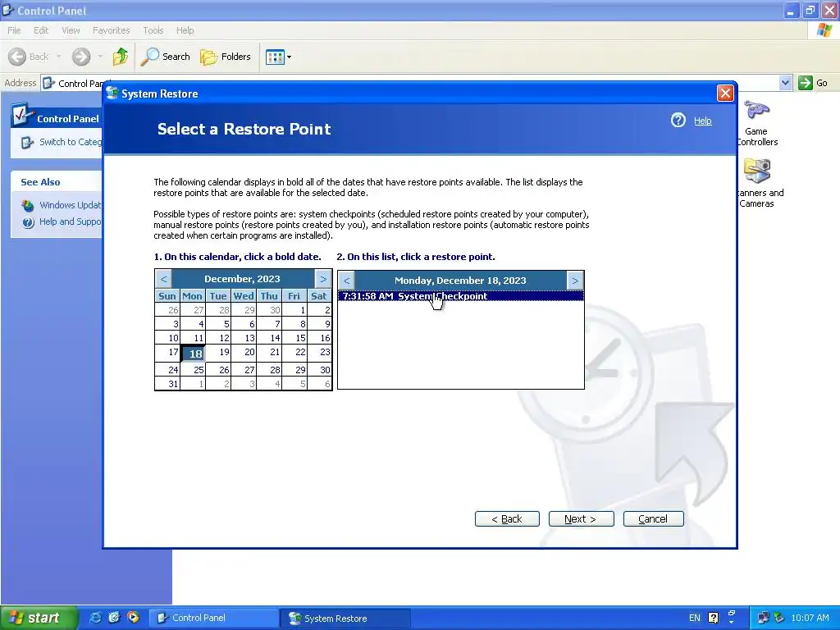Select December 6 on the calendar
The width and height of the screenshot is (840, 630).
point(244,324)
